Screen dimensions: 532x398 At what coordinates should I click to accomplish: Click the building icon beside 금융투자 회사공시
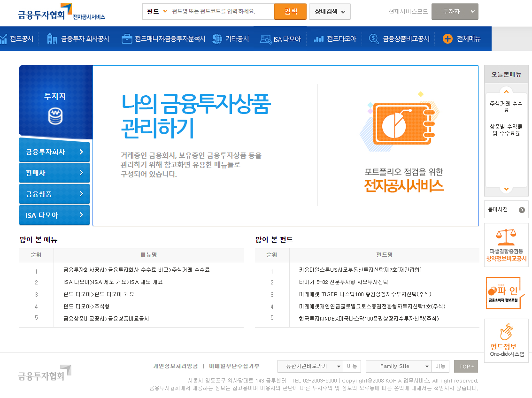(52, 39)
